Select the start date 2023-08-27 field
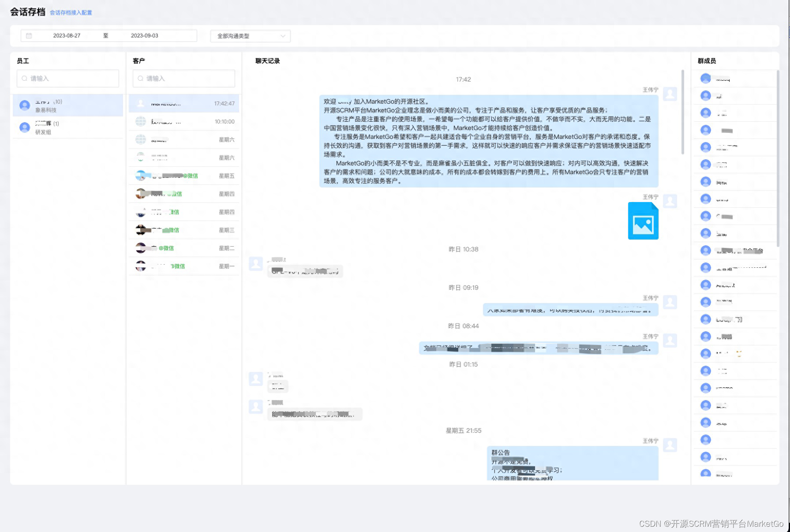This screenshot has height=532, width=790. (67, 36)
